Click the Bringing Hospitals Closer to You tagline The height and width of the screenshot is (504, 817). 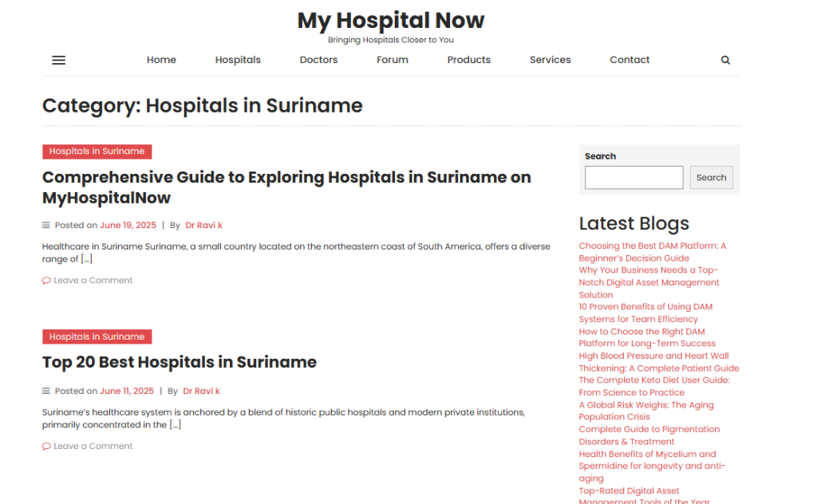pos(391,40)
